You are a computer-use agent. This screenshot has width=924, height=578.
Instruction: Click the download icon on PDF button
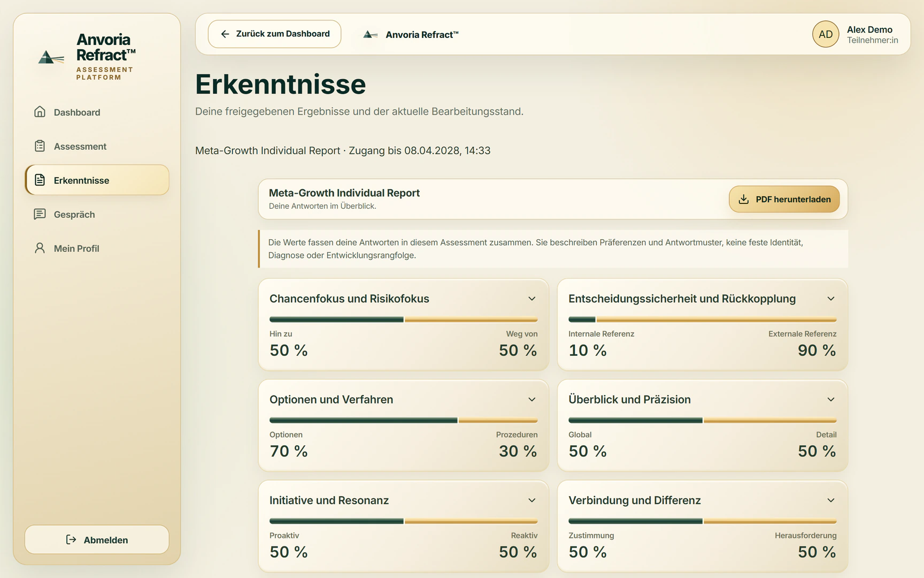743,199
